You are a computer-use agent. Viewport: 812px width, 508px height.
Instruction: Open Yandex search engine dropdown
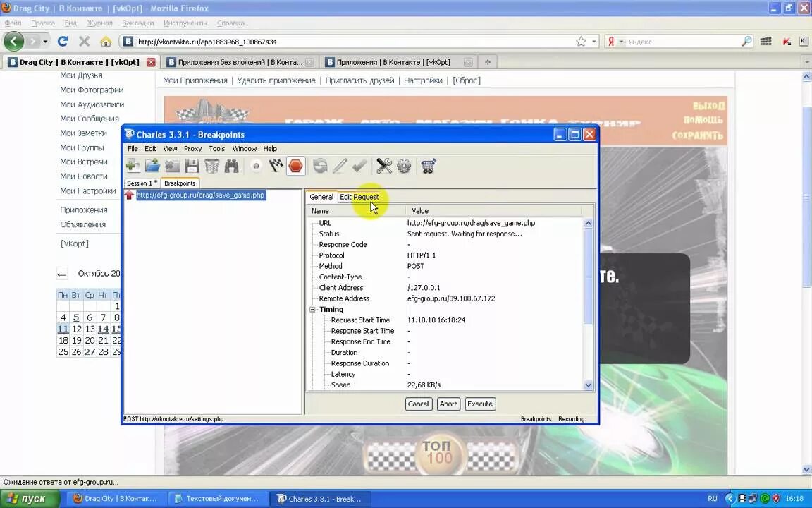tap(615, 42)
